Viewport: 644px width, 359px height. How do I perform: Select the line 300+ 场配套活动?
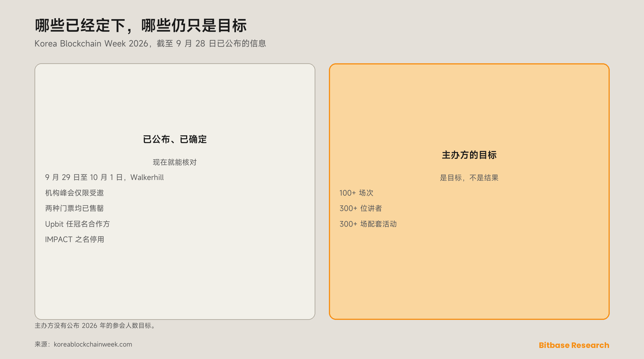(x=368, y=224)
